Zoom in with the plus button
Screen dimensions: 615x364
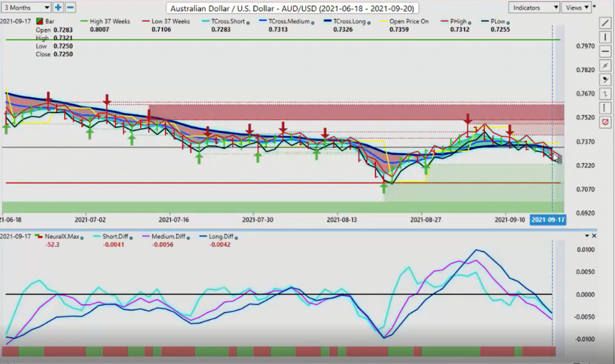pos(58,7)
